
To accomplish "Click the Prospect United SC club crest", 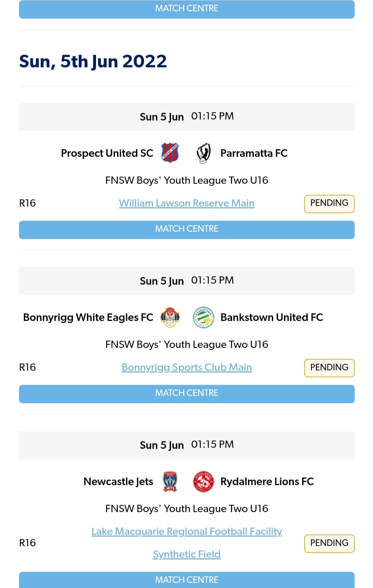I will point(170,153).
